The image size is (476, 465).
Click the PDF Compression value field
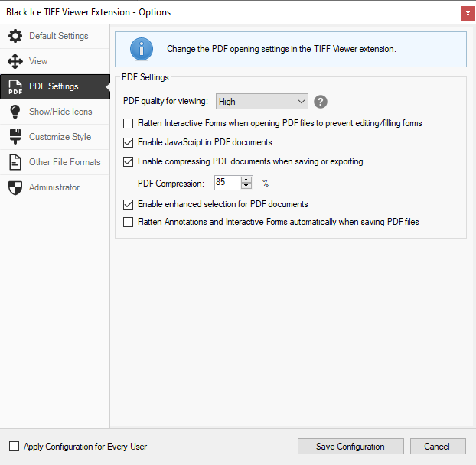click(x=228, y=183)
